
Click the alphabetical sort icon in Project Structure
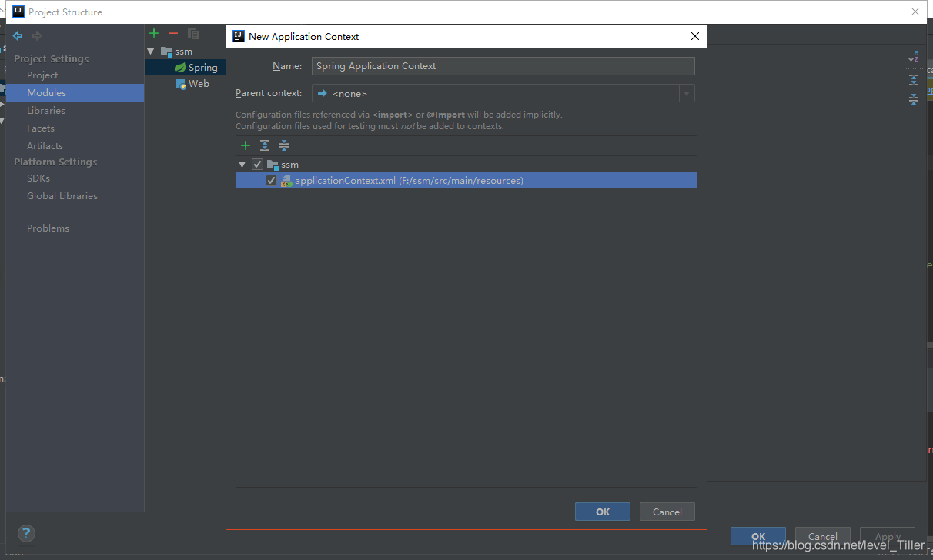pos(914,55)
